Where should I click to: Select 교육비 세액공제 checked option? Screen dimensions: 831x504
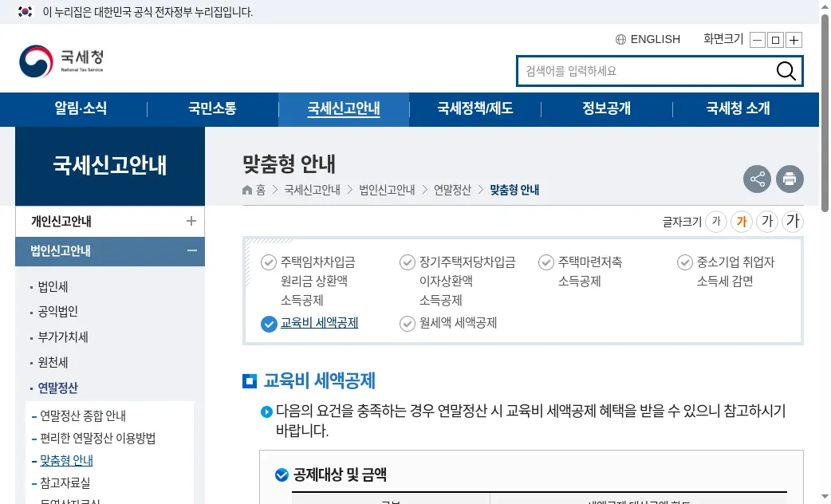(x=309, y=323)
